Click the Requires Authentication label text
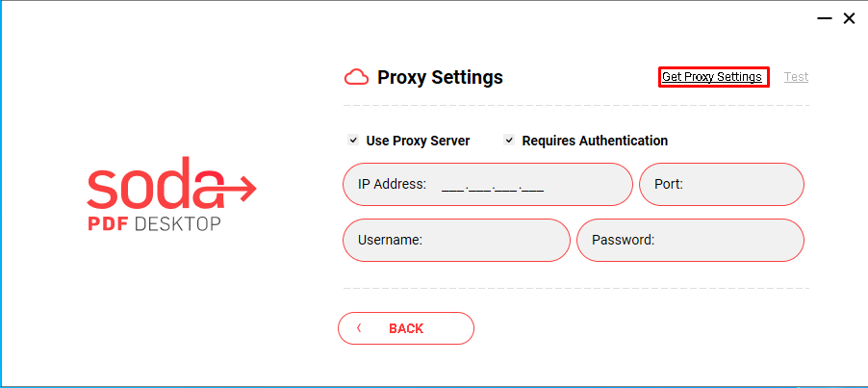This screenshot has height=388, width=868. [x=595, y=141]
